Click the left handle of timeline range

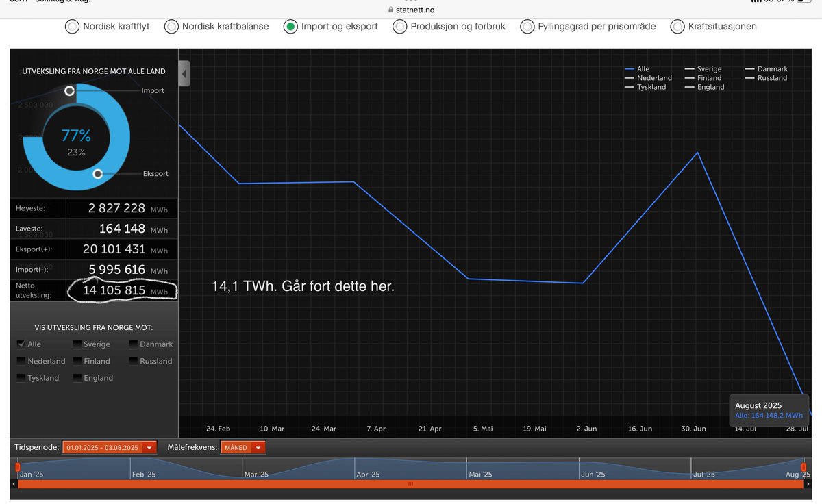[x=18, y=467]
